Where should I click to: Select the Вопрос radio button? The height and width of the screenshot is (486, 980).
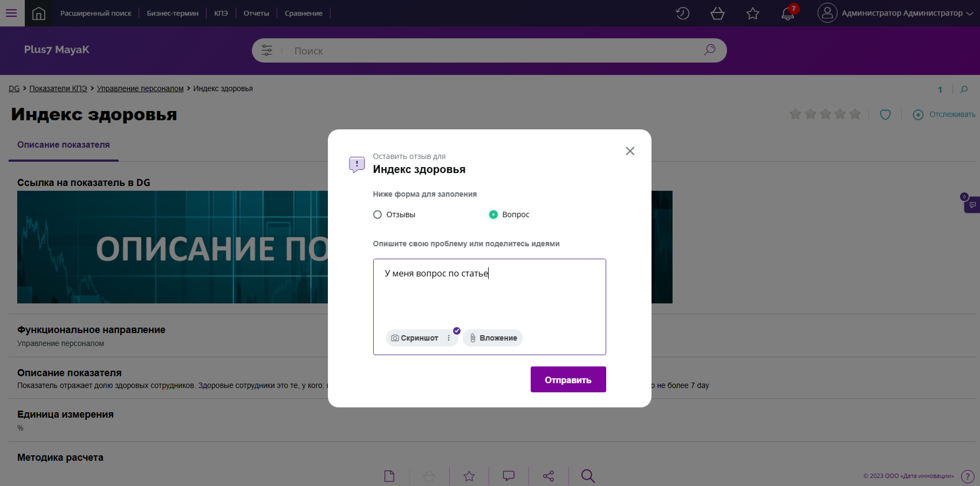493,214
